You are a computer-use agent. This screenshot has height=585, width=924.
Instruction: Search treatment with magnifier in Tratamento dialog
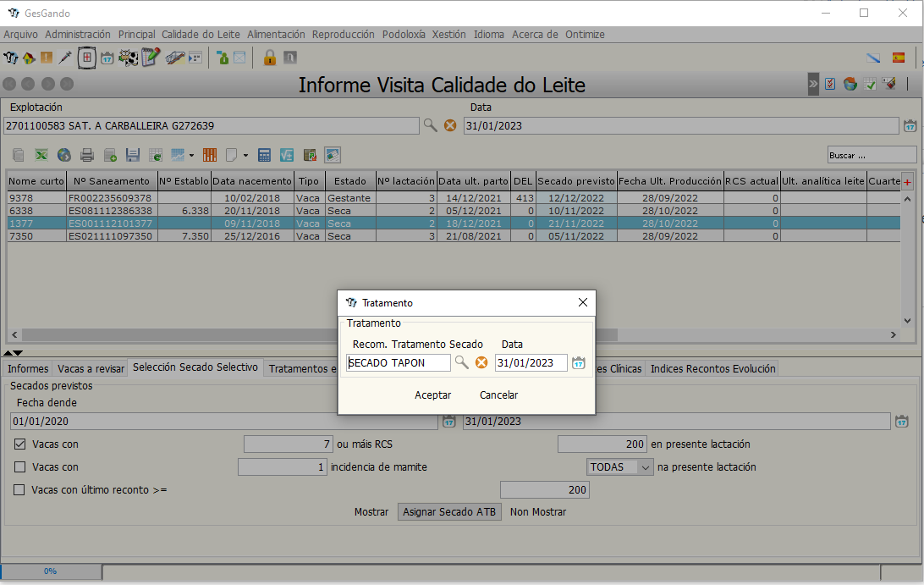point(462,362)
